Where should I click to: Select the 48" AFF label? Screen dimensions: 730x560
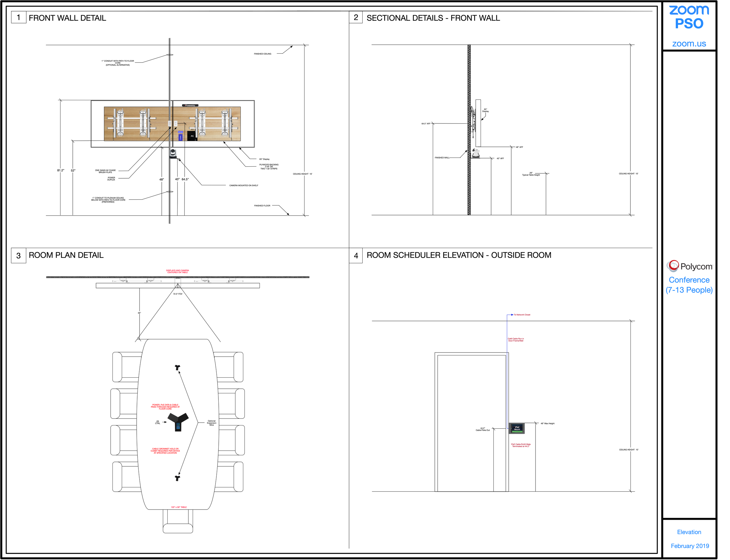tap(519, 147)
